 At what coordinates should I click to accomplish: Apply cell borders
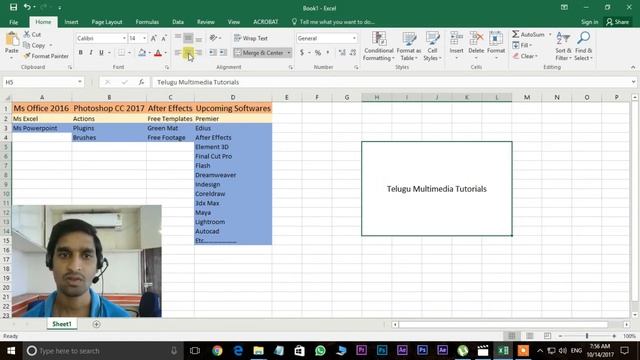tap(121, 53)
